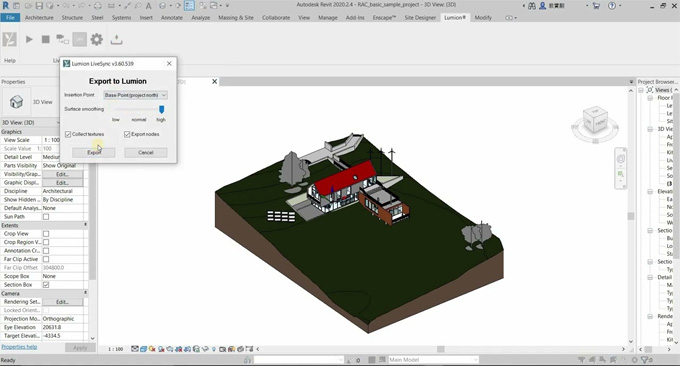680x366 pixels.
Task: Click the Surface smoothing slider handle
Action: click(x=161, y=109)
